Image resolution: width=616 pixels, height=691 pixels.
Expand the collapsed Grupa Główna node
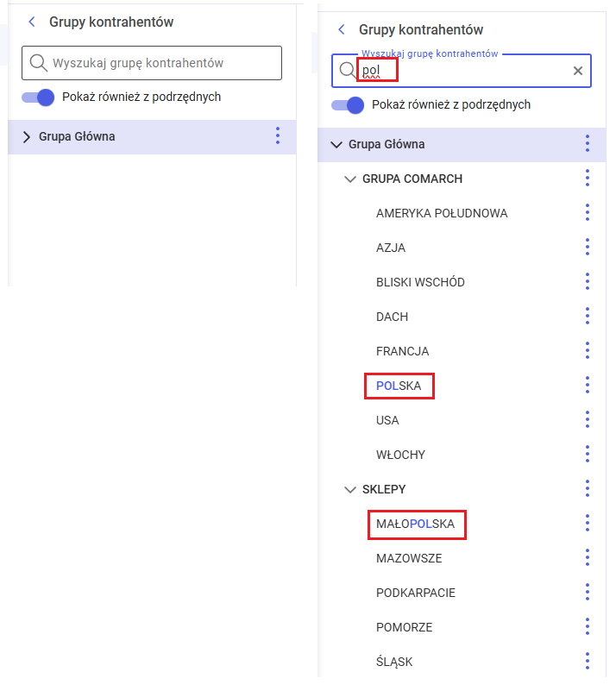pos(26,136)
